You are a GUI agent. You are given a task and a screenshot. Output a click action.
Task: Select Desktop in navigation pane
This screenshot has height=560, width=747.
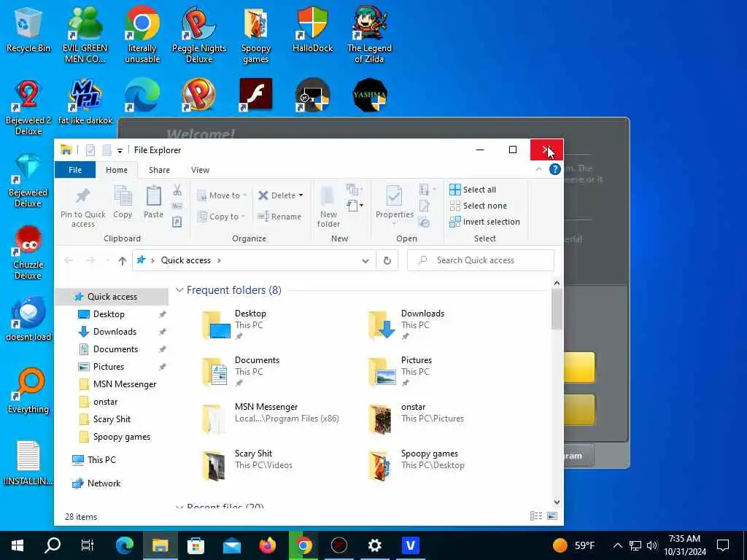(x=109, y=314)
